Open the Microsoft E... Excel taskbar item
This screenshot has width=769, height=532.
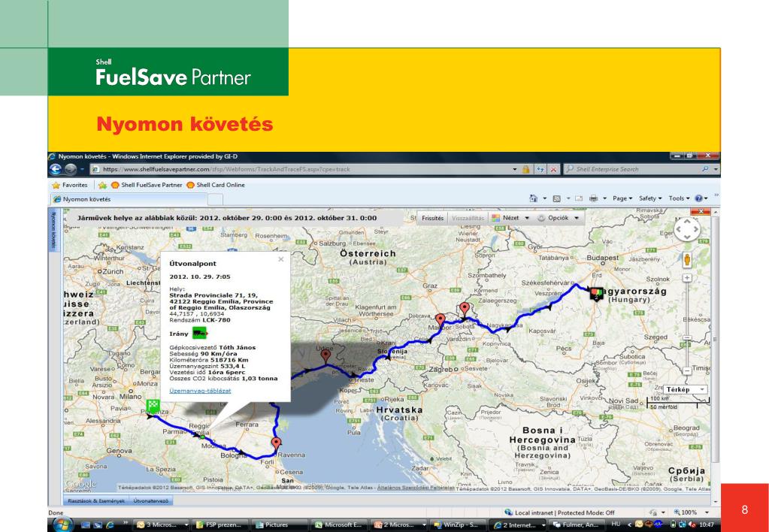coord(339,524)
